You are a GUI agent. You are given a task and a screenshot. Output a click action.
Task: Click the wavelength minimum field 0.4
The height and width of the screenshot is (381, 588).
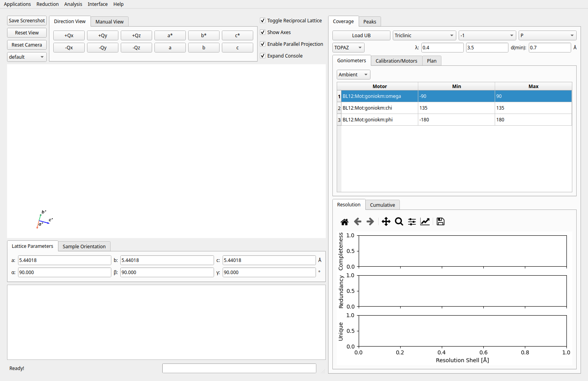(x=443, y=47)
